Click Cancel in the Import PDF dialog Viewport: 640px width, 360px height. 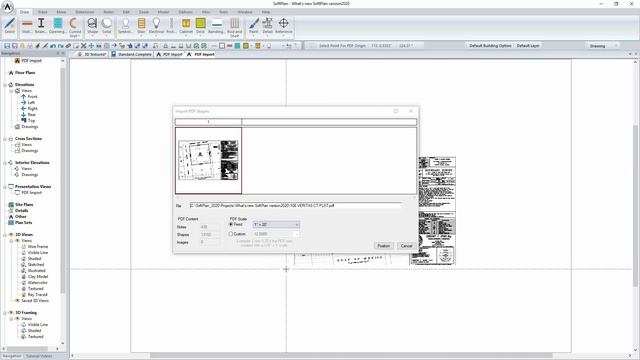pos(407,246)
